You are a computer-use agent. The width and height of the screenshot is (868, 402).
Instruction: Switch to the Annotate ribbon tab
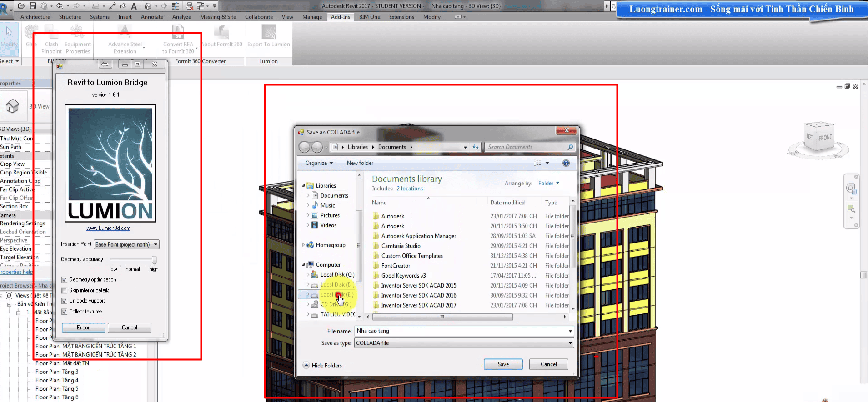(x=152, y=17)
